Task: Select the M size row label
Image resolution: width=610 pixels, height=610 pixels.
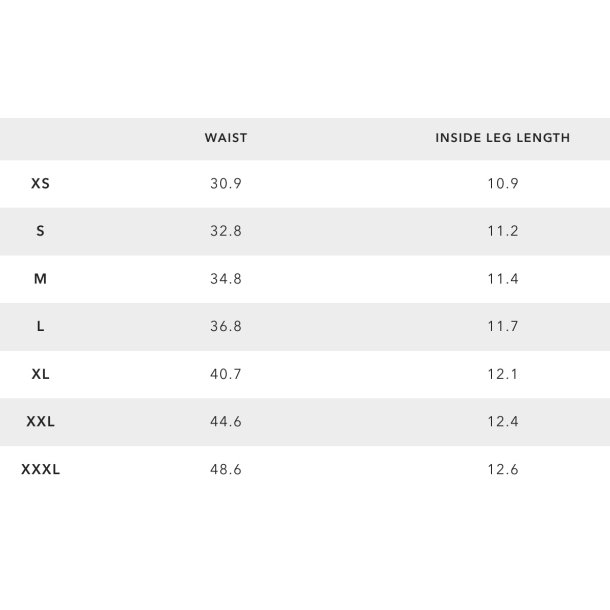Action: pos(40,279)
